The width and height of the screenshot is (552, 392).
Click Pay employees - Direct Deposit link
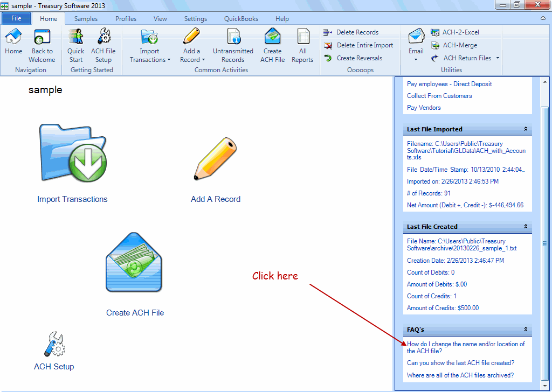pos(449,83)
